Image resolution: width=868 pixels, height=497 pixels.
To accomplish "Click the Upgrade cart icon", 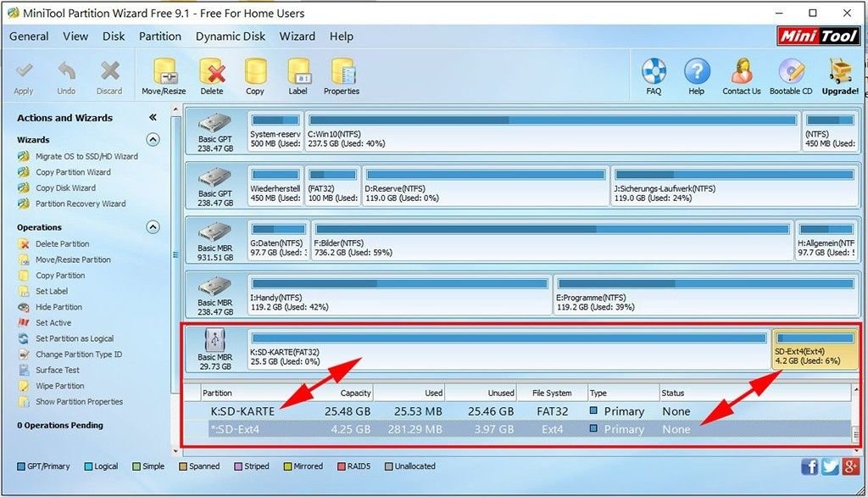I will (840, 71).
